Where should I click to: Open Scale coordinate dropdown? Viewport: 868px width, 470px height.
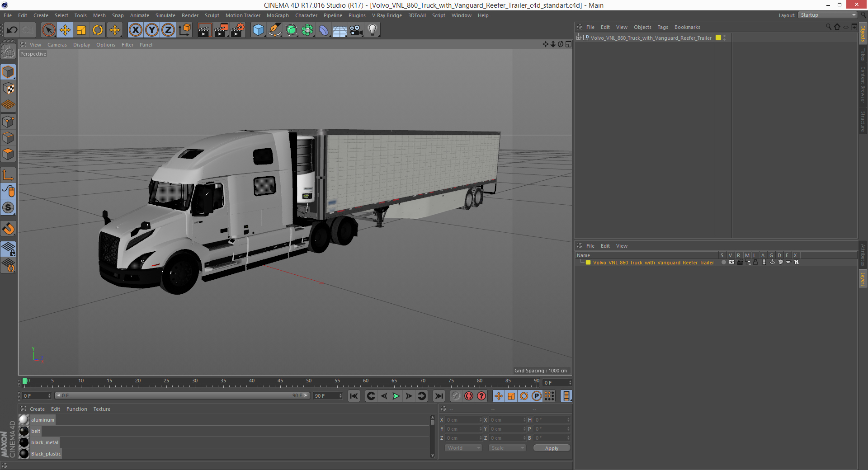(507, 448)
